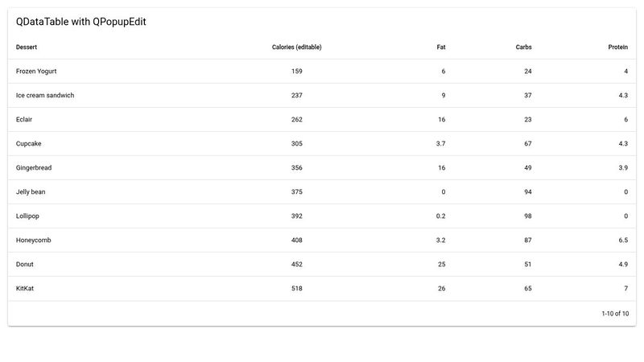Edit Honeycomb calories value 408
The width and height of the screenshot is (644, 362).
(x=297, y=241)
